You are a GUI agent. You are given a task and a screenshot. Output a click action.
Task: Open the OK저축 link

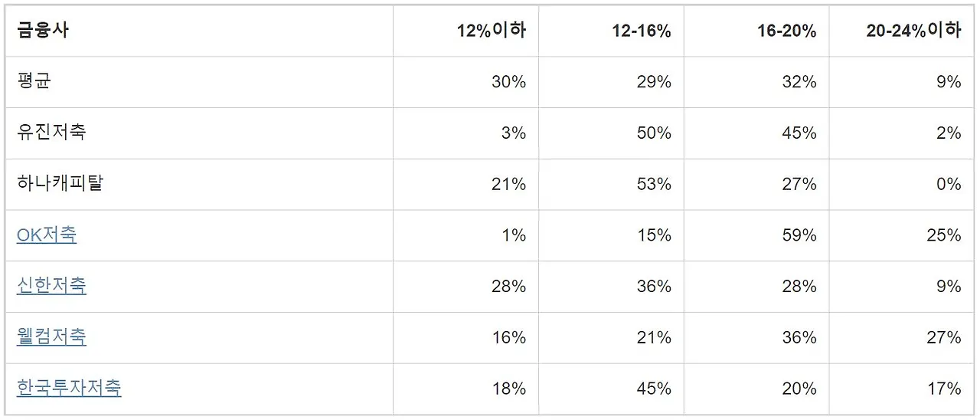click(x=47, y=235)
